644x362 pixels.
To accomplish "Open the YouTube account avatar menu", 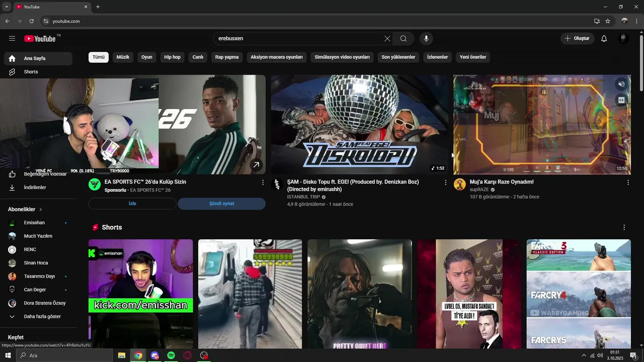I will (623, 39).
